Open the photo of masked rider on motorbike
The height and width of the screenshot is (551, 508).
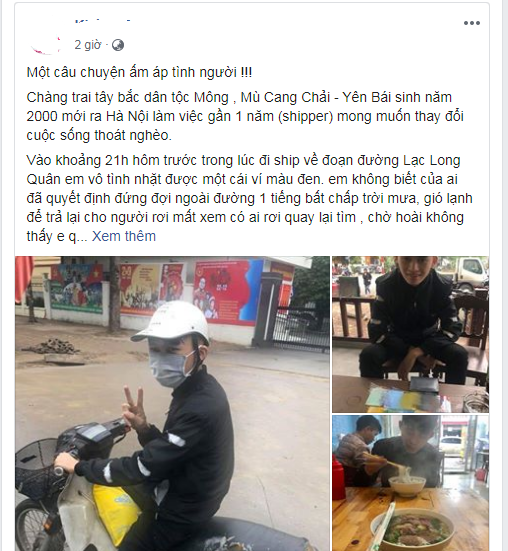172,403
